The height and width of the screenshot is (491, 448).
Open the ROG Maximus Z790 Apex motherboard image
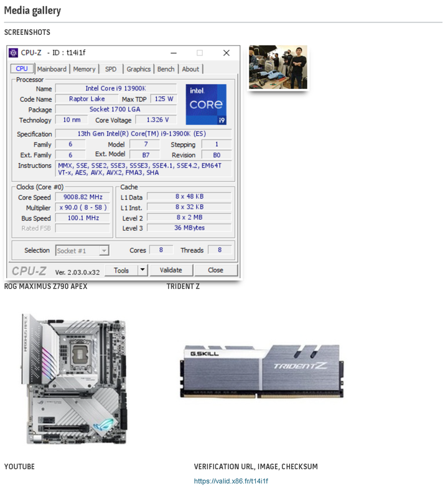coord(75,378)
